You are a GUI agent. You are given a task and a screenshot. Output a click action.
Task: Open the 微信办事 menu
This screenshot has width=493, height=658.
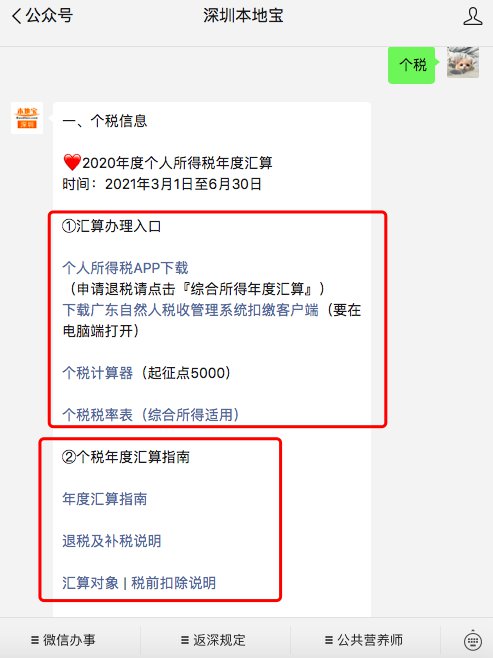pos(63,640)
